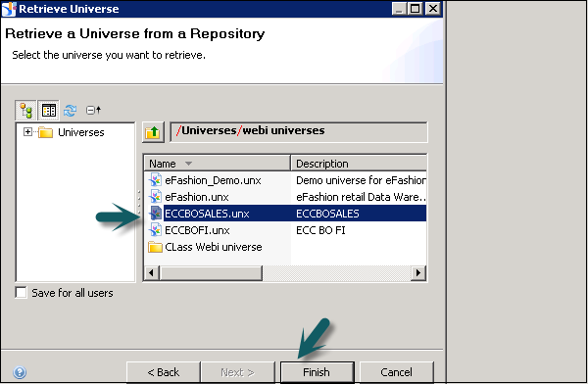Open the help question mark icon
588x384 pixels.
20,372
